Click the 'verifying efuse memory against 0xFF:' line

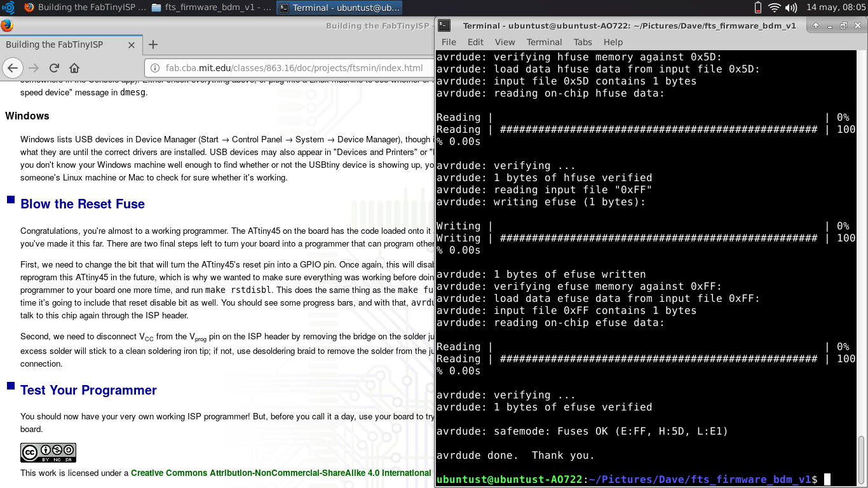point(579,286)
